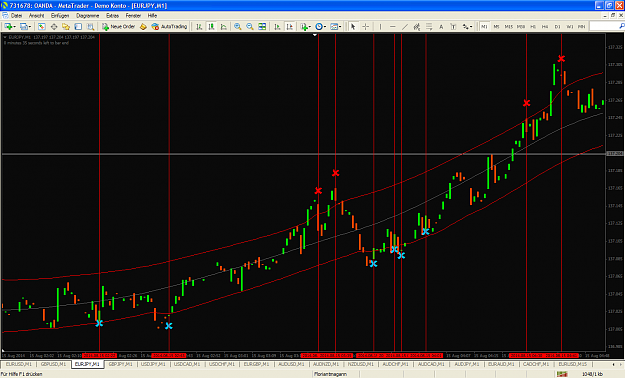The image size is (625, 378).
Task: Select the text label tool
Action: click(x=453, y=26)
